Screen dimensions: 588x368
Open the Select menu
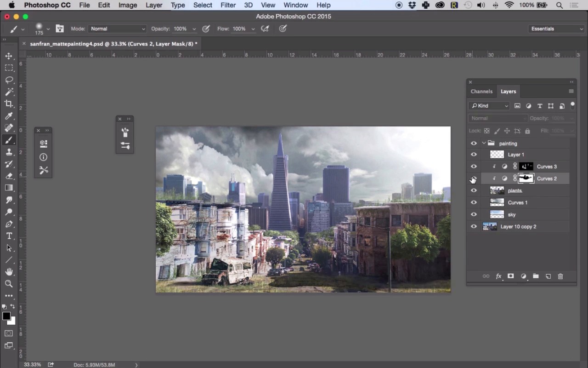203,5
